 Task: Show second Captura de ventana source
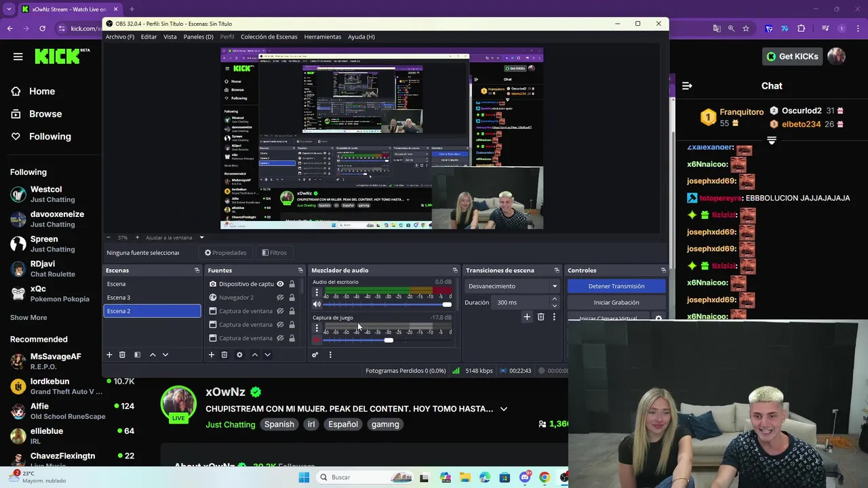(x=280, y=325)
